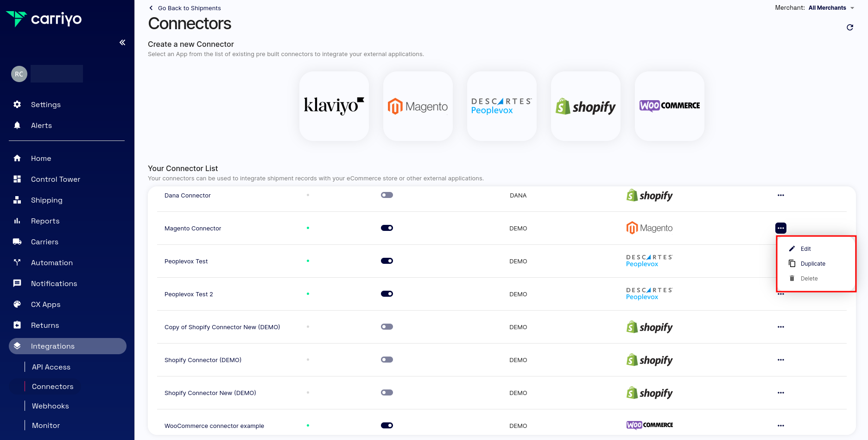This screenshot has width=868, height=440.
Task: Close the Magento Connector options menu button
Action: 781,228
